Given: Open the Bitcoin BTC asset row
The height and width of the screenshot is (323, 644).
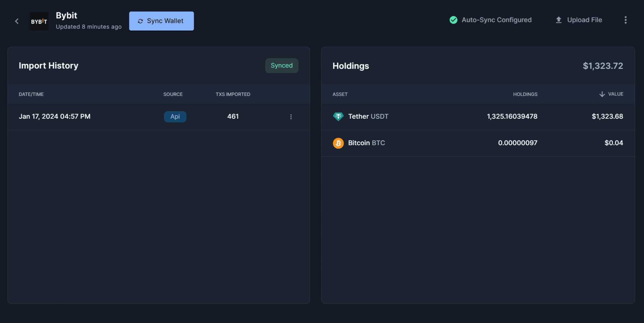Looking at the screenshot, I should (478, 143).
